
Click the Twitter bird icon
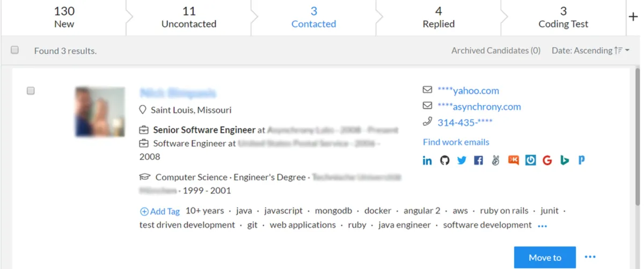click(x=462, y=161)
